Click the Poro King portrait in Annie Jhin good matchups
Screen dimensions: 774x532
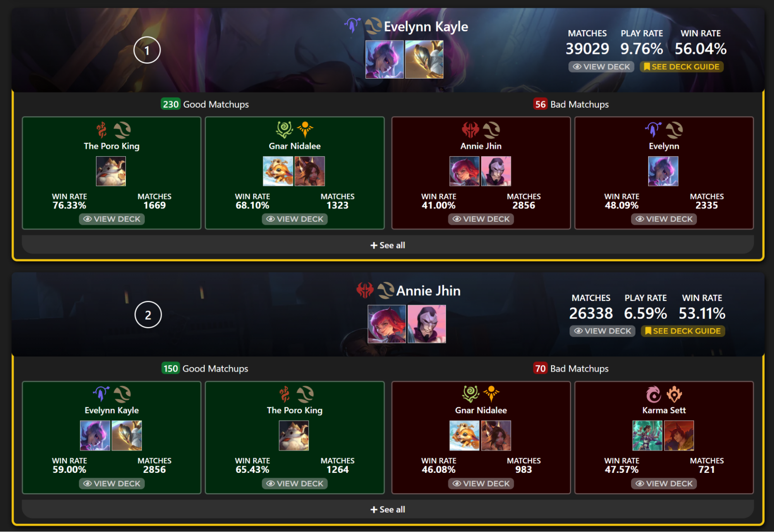click(x=294, y=436)
